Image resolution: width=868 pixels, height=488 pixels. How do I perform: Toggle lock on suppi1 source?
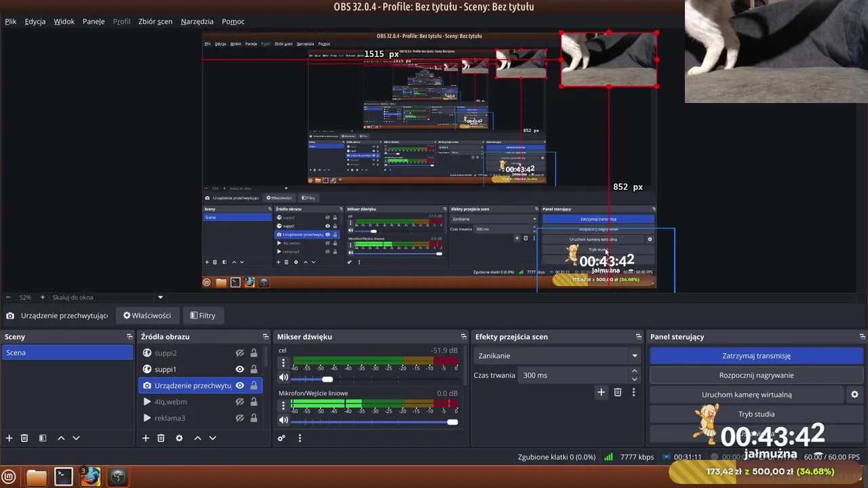pyautogui.click(x=254, y=369)
